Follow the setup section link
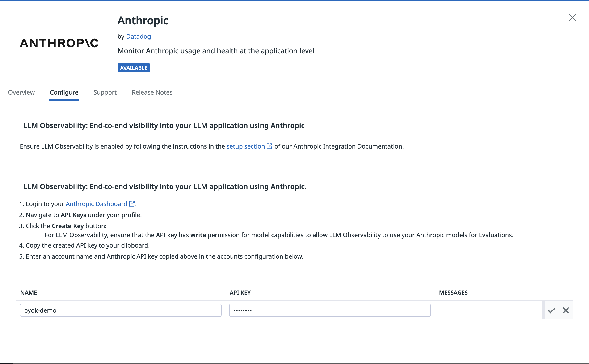This screenshot has height=364, width=589. pyautogui.click(x=245, y=146)
